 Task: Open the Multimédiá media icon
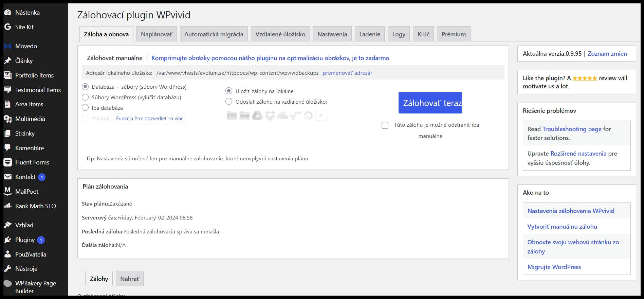(x=7, y=119)
